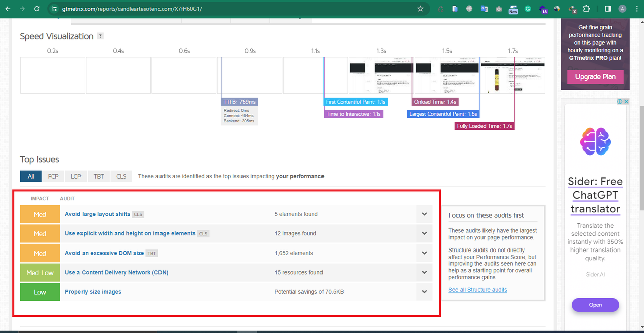Click the 1.7s filmstrip screenshot
The image size is (644, 333).
[513, 75]
